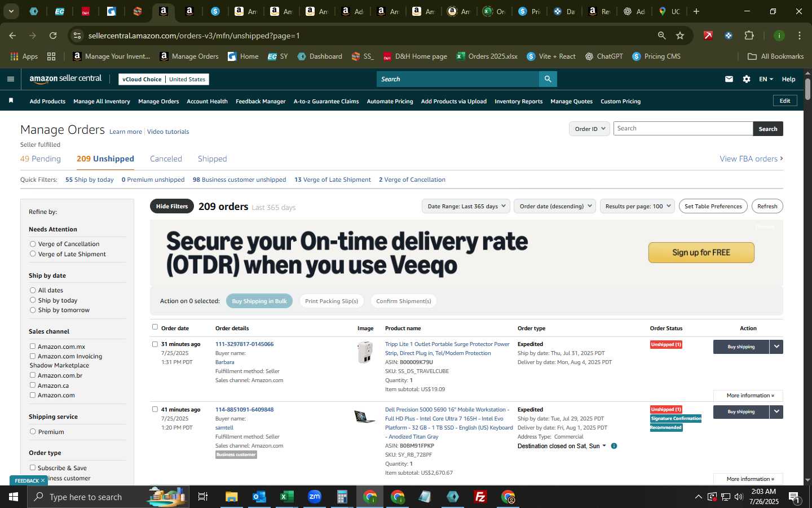Screen dimensions: 812x508
Task: Click the page vertical scrollbar thumb
Action: (807, 89)
